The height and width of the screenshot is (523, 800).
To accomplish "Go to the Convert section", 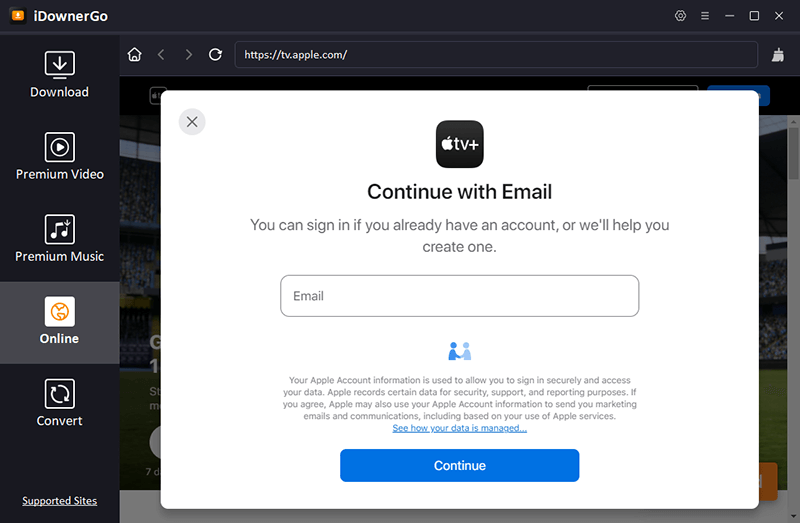I will tap(59, 403).
